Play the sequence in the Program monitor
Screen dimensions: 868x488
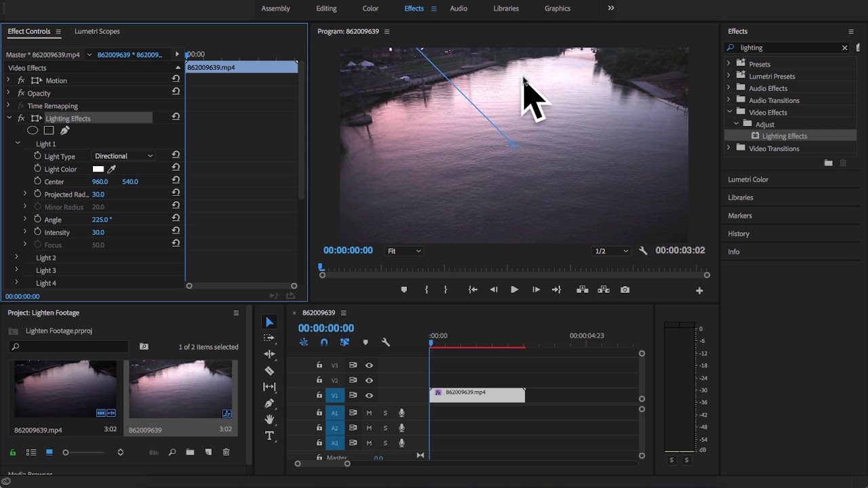tap(514, 289)
